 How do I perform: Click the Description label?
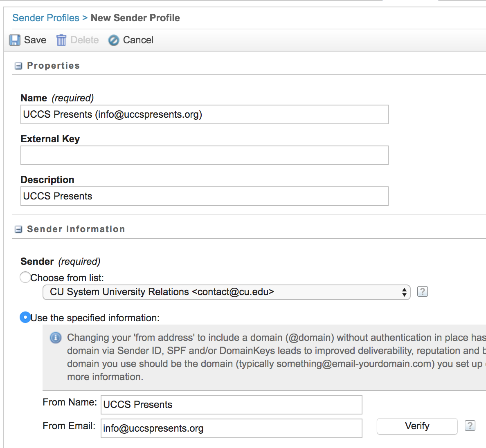(47, 180)
